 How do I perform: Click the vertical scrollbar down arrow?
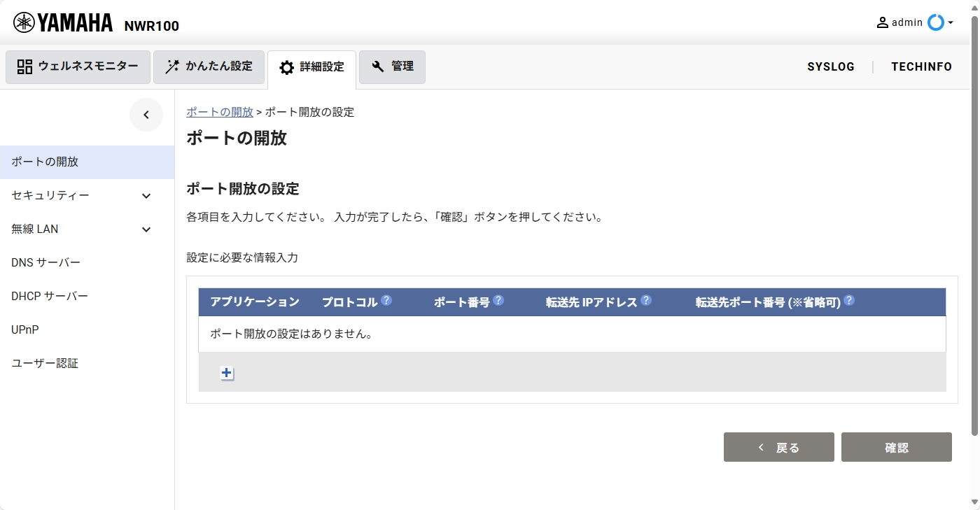(974, 502)
